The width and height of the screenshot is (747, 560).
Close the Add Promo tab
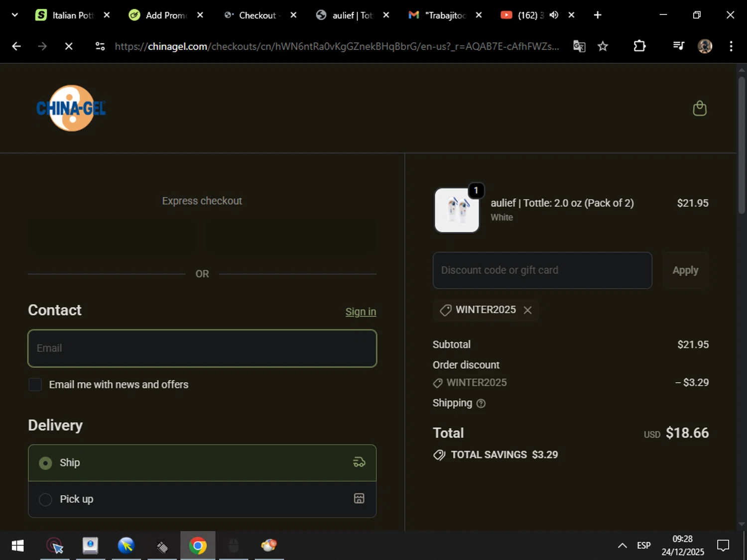point(200,15)
